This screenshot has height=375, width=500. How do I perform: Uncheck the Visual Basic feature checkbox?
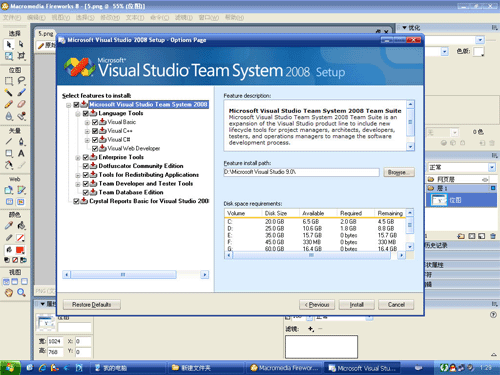(x=95, y=122)
